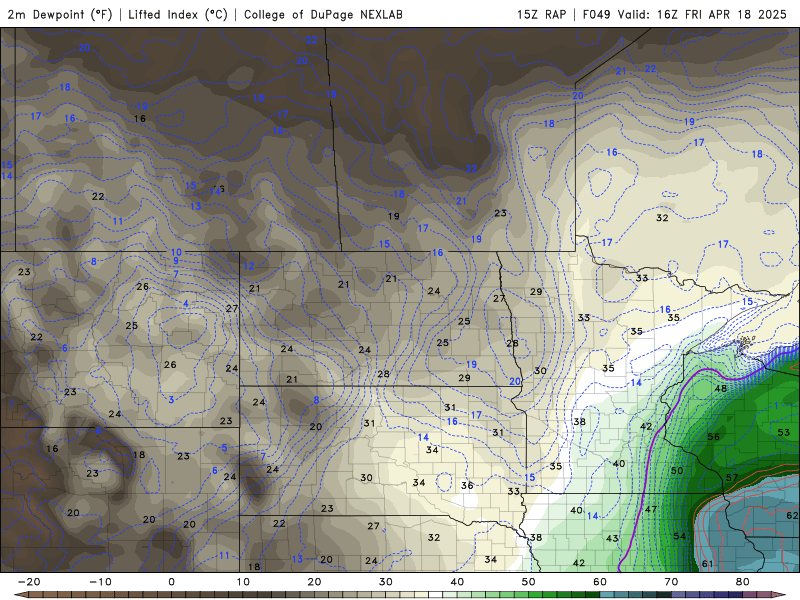Image resolution: width=800 pixels, height=600 pixels.
Task: Click the blue lifted index label '9'
Action: click(176, 261)
